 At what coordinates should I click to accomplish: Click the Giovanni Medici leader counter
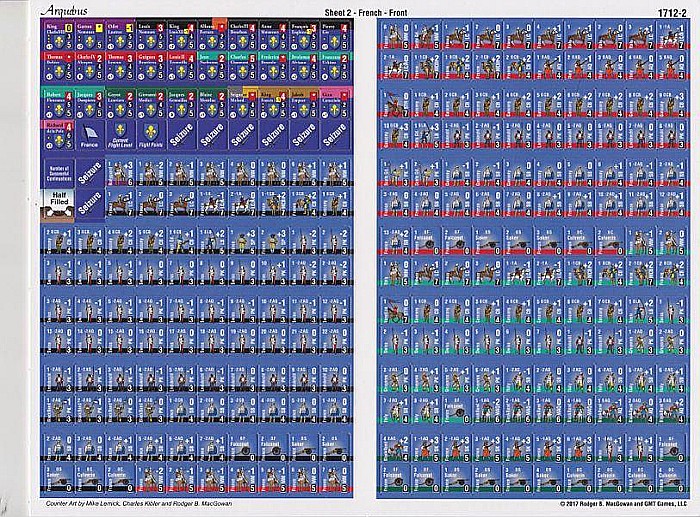point(151,104)
